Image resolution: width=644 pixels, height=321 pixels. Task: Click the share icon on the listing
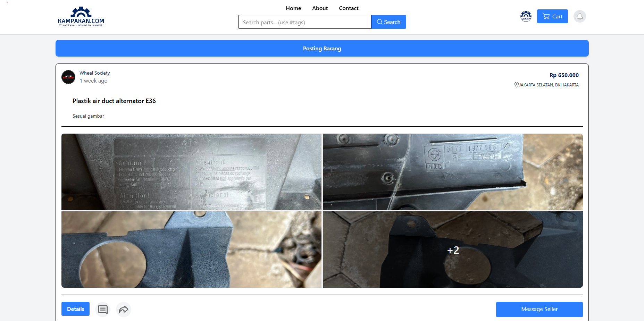[x=124, y=309]
